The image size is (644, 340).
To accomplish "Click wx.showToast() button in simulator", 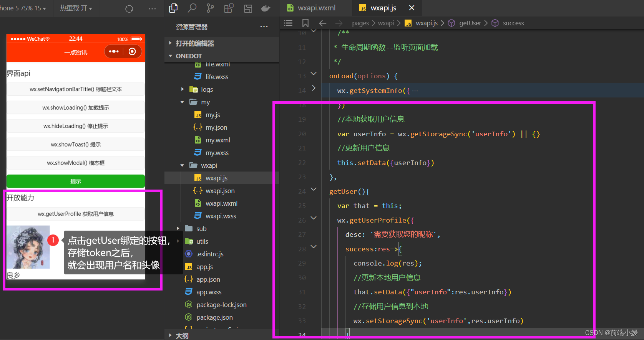I will tap(76, 144).
